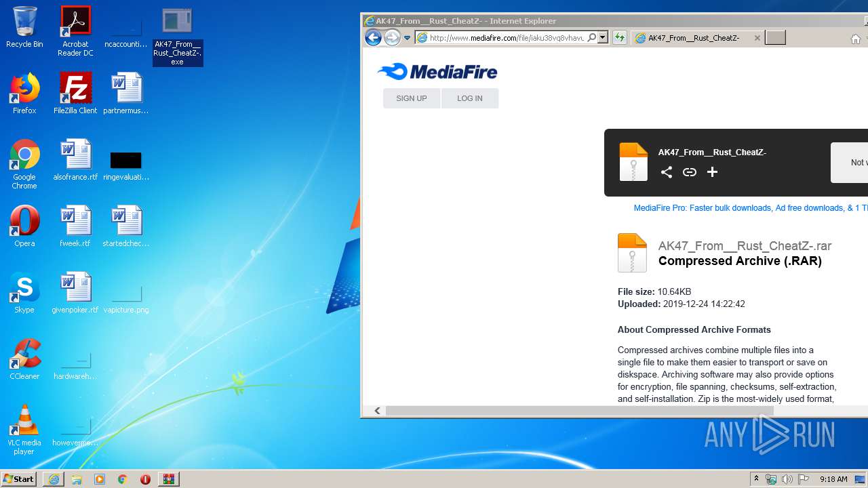The width and height of the screenshot is (868, 488).
Task: Click the About Compressed Archive Formats heading
Action: click(694, 330)
